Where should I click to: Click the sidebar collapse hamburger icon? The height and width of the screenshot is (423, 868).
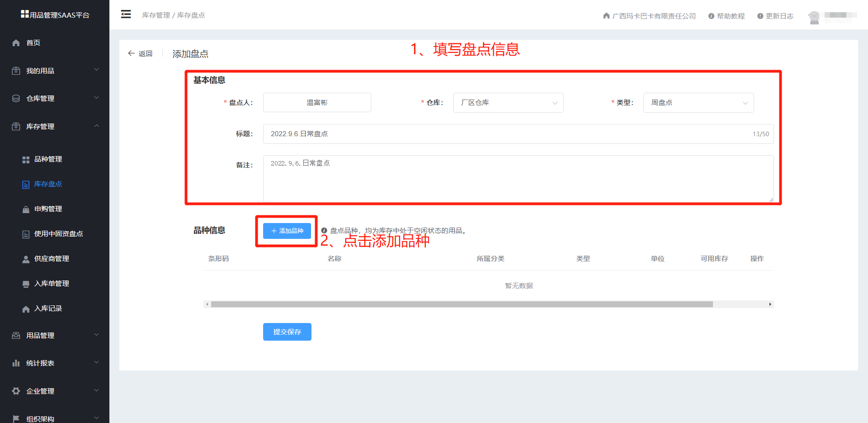tap(126, 14)
